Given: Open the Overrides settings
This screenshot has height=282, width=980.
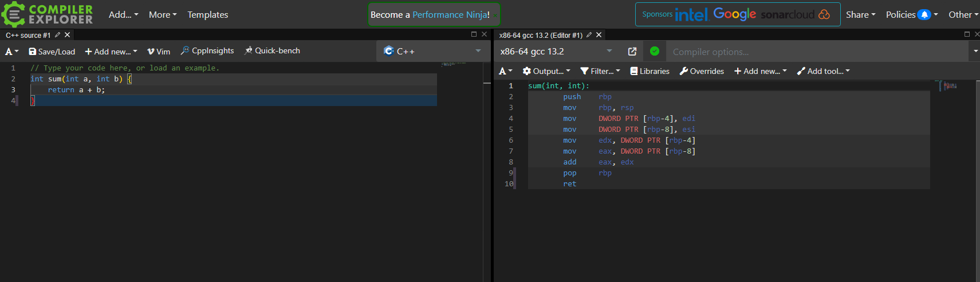Looking at the screenshot, I should [x=702, y=71].
